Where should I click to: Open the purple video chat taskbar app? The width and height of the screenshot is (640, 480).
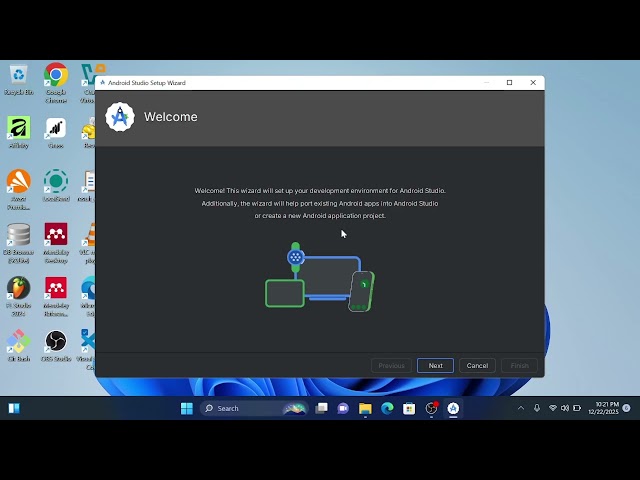pos(343,408)
